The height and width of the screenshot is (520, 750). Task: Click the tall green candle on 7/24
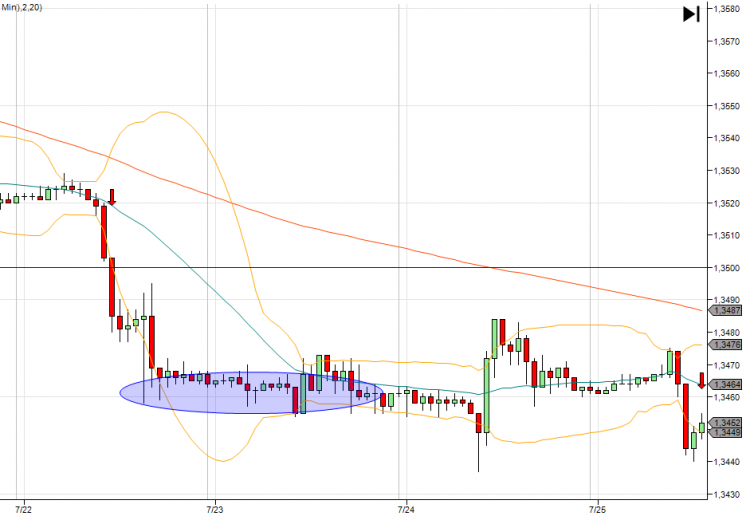tap(486, 395)
